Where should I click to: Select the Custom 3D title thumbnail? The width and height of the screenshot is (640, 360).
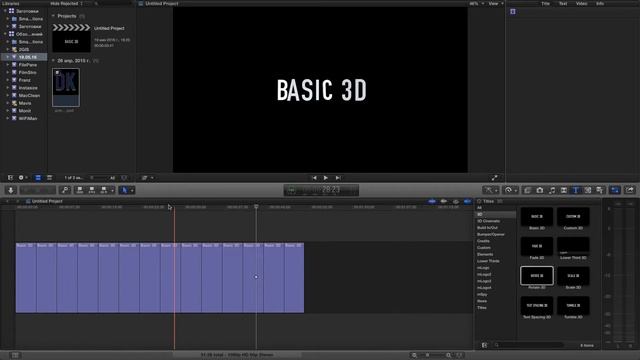573,217
